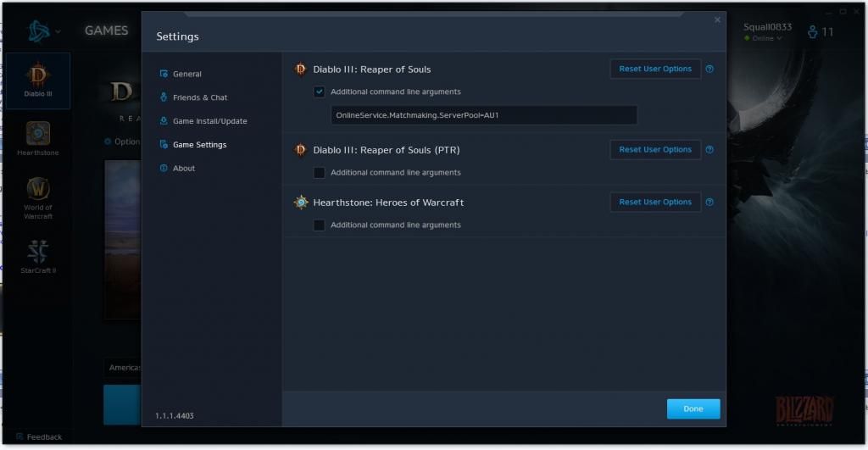
Task: Uncheck Diablo III additional command line arguments
Action: (x=320, y=92)
